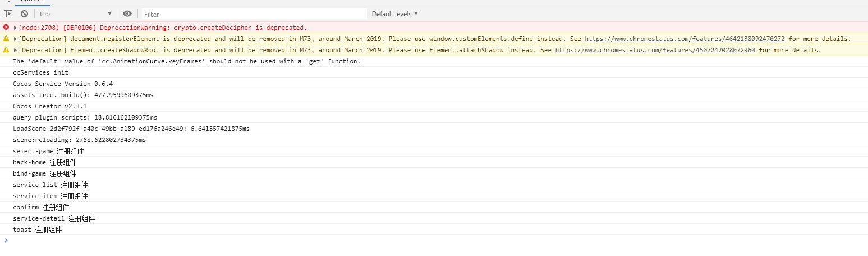Click warning icon beside Element.createShadowRoot message
This screenshot has width=868, height=256.
(x=6, y=50)
